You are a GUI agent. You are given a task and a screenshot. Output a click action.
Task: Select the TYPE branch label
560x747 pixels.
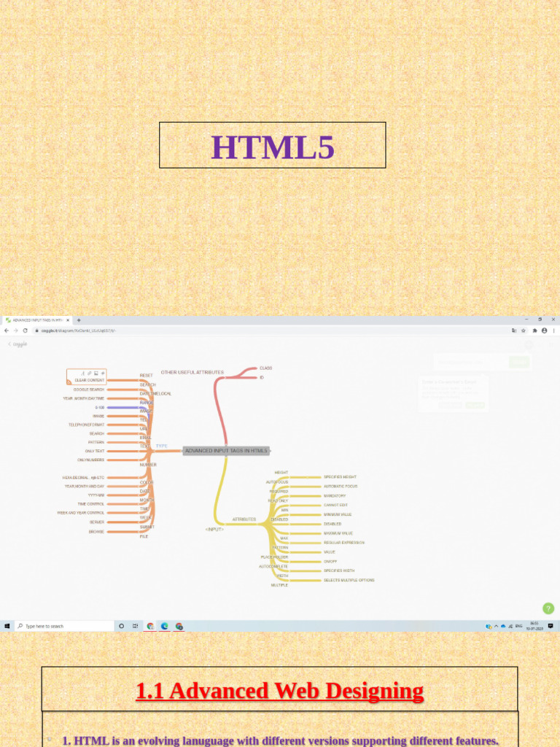click(161, 446)
